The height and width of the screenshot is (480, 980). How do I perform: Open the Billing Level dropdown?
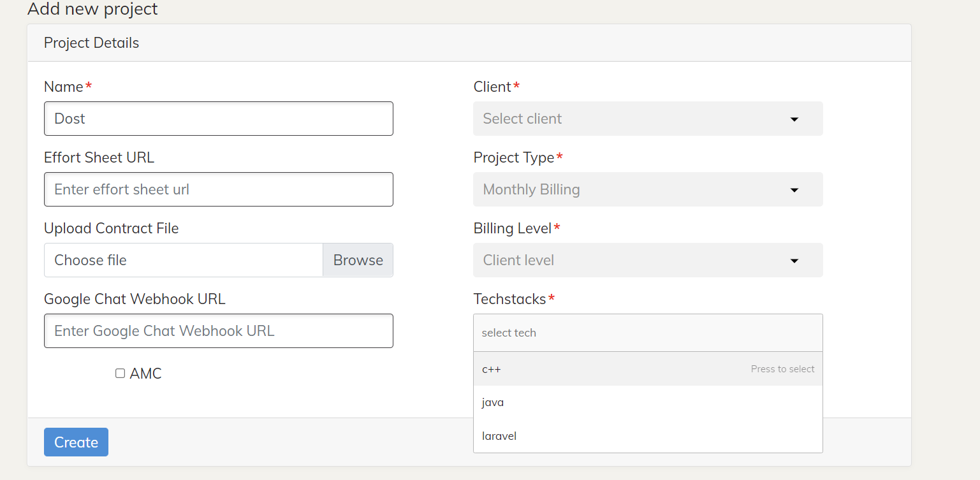point(648,260)
